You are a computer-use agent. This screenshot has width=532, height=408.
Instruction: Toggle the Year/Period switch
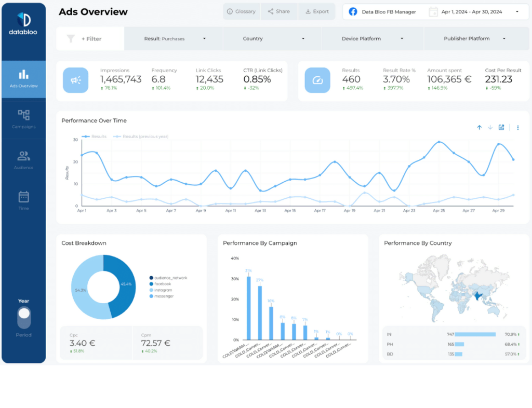click(x=24, y=317)
